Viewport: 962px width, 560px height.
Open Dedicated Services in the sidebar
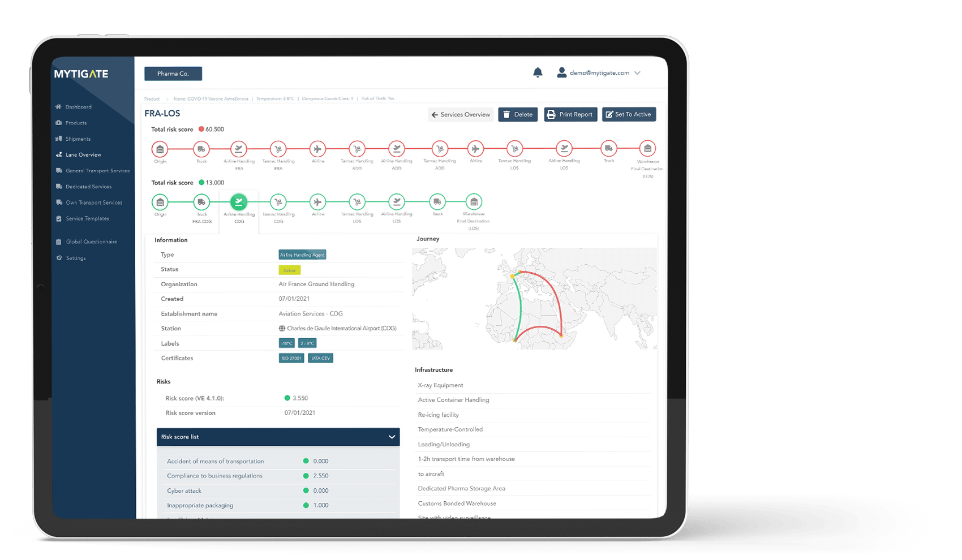pos(88,186)
